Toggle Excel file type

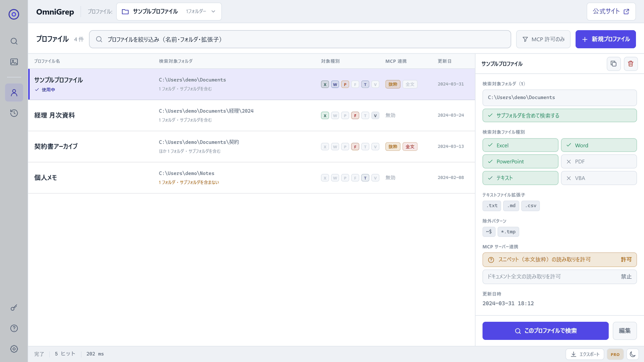click(520, 145)
